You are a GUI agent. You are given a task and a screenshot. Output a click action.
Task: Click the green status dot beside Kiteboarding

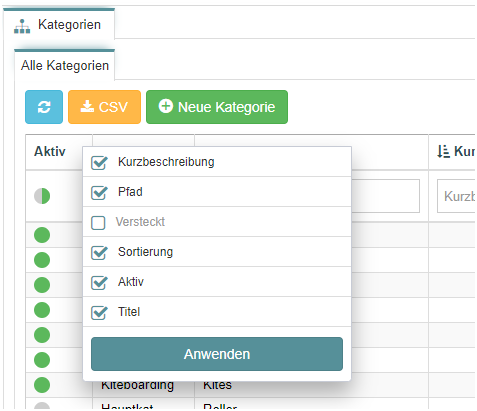42,385
